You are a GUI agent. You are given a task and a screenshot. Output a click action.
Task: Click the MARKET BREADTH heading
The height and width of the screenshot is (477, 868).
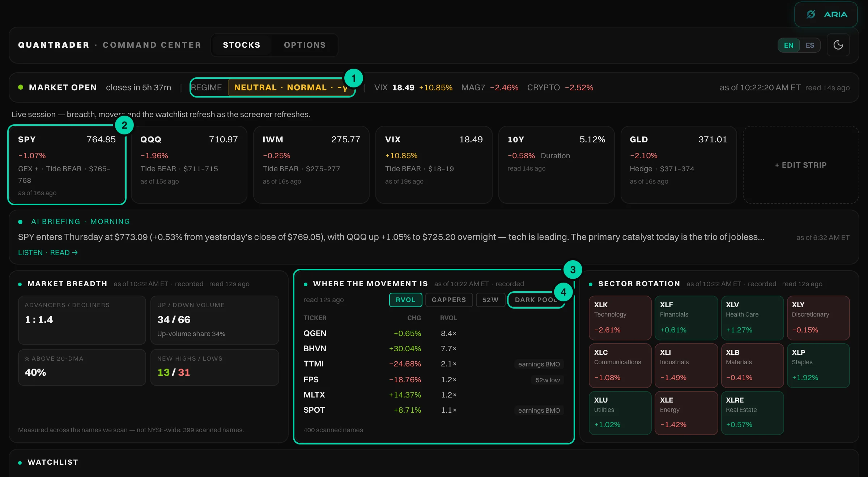(x=67, y=284)
